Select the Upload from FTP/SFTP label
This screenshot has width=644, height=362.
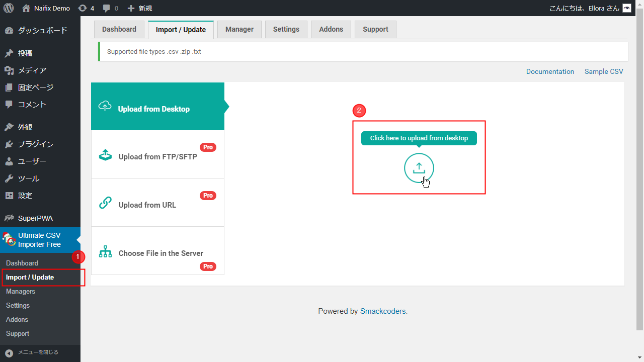click(158, 157)
